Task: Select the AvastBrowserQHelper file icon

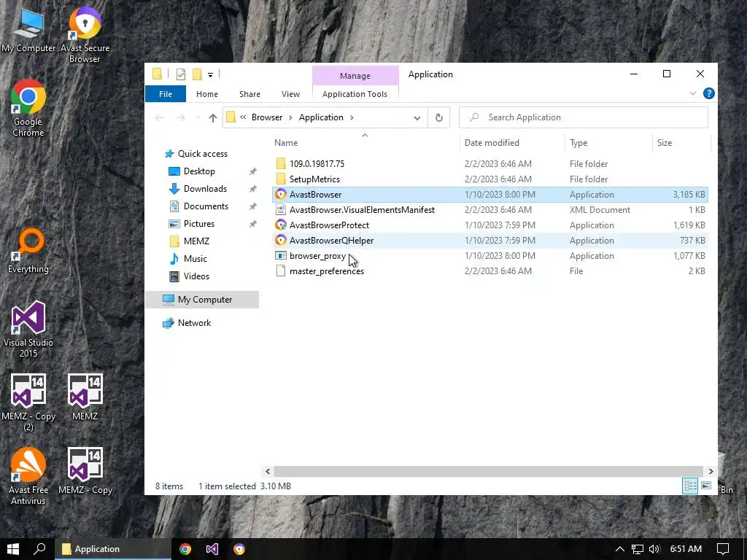Action: click(281, 241)
